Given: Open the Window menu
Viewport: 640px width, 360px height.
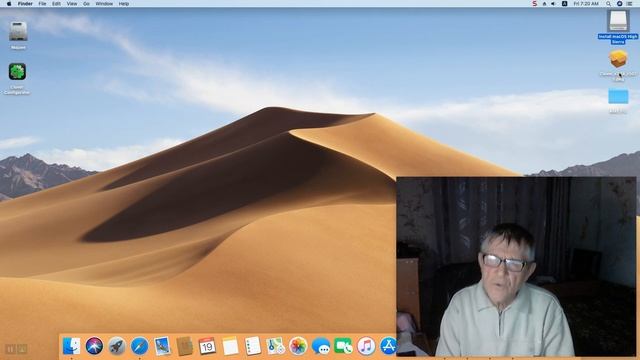Looking at the screenshot, I should (x=104, y=4).
